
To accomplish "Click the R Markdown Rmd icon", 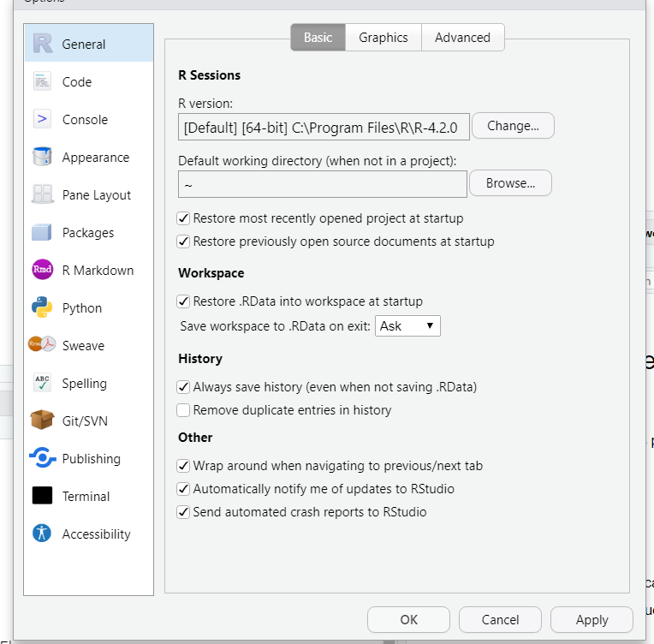I will point(43,270).
